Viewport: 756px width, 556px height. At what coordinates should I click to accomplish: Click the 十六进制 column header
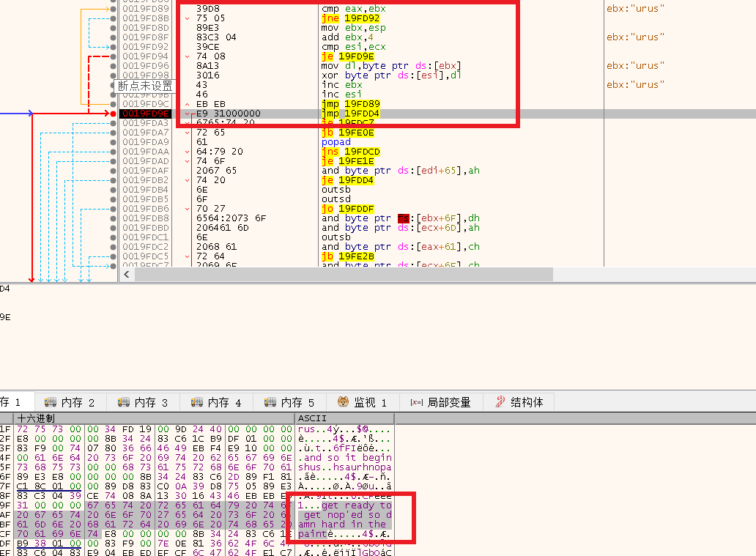(155, 418)
